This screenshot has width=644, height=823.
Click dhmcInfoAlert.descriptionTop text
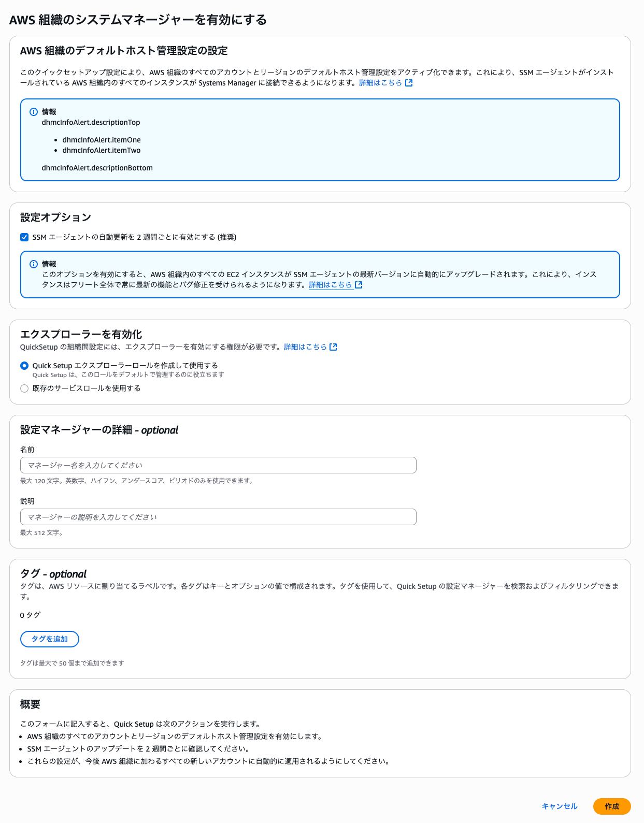coord(91,122)
